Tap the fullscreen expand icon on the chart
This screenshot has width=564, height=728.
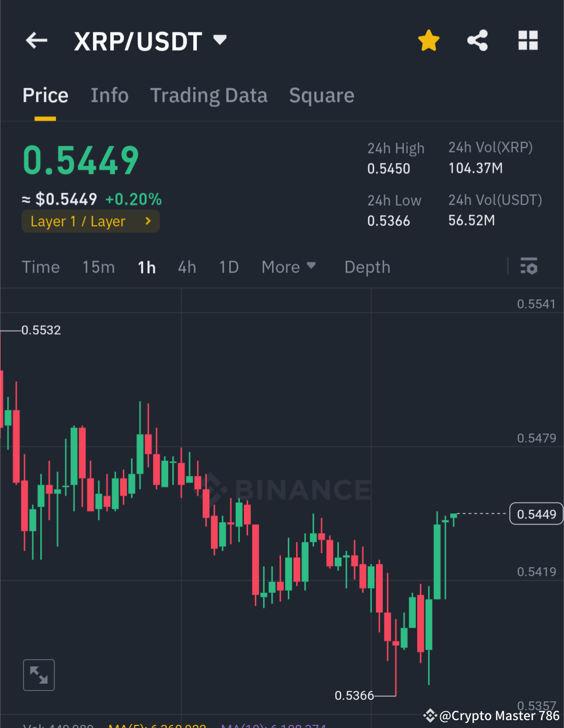(39, 675)
